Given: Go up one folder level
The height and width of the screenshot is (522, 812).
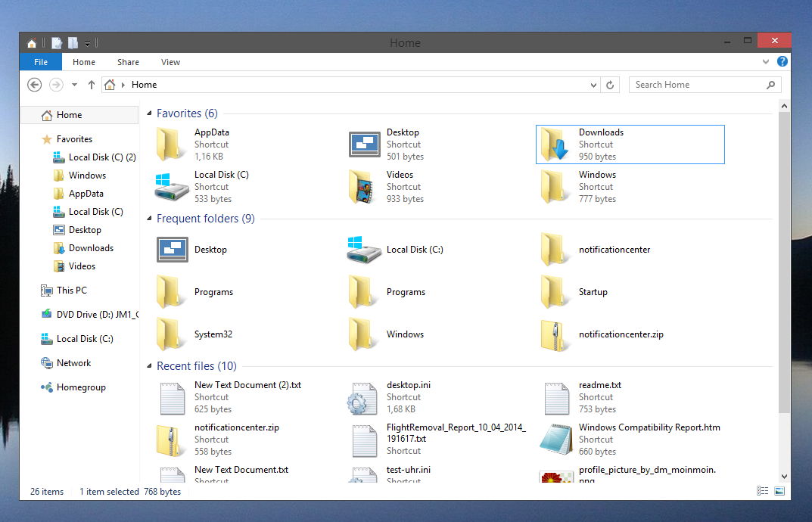Looking at the screenshot, I should point(91,85).
